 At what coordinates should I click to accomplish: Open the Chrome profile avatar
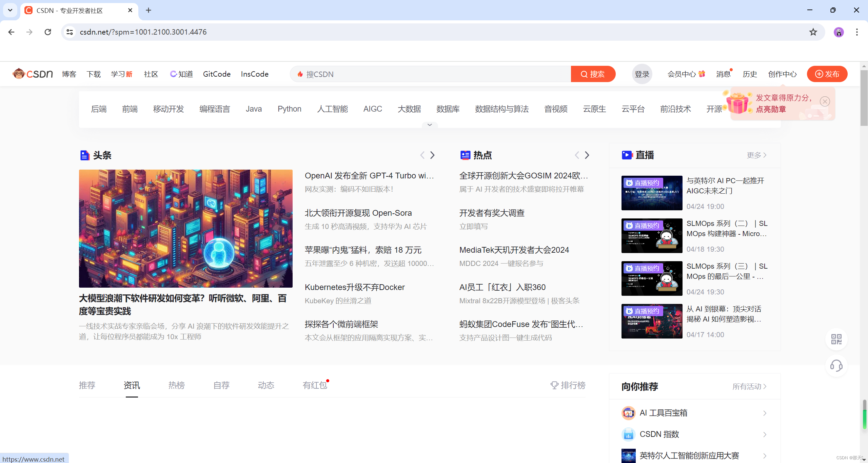tap(839, 32)
